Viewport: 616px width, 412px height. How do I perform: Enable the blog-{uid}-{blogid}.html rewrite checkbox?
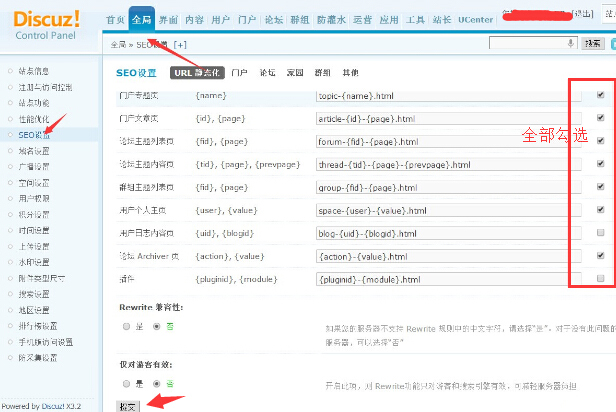pyautogui.click(x=599, y=233)
